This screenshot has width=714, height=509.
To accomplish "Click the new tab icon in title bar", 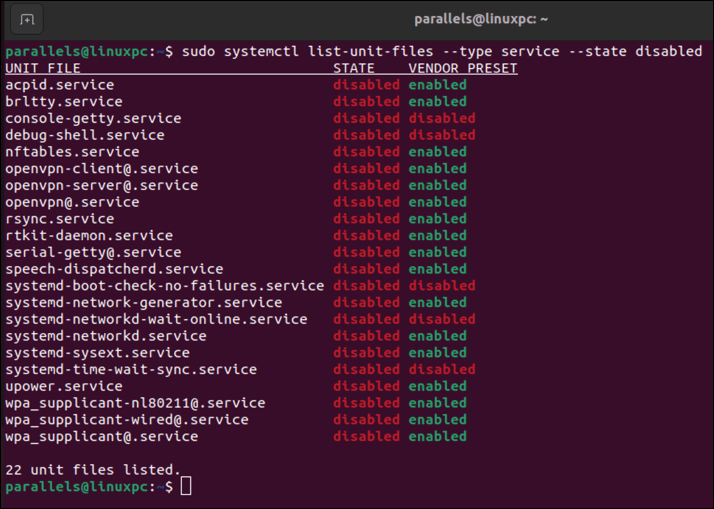I will coord(26,19).
